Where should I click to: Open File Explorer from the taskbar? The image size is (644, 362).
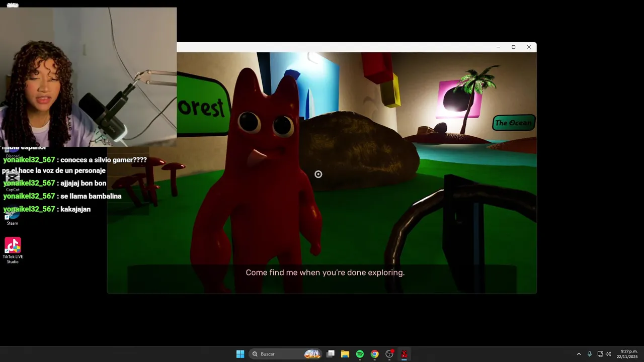click(x=345, y=354)
